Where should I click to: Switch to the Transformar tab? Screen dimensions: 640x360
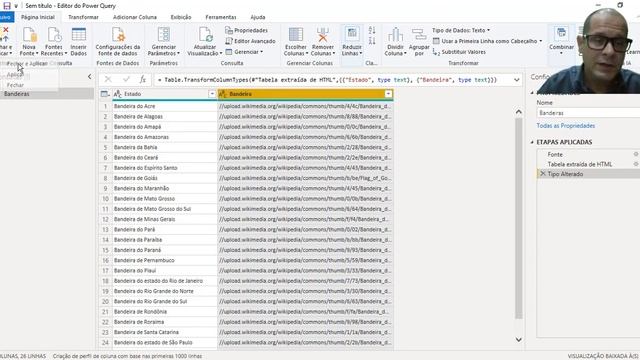pyautogui.click(x=83, y=17)
